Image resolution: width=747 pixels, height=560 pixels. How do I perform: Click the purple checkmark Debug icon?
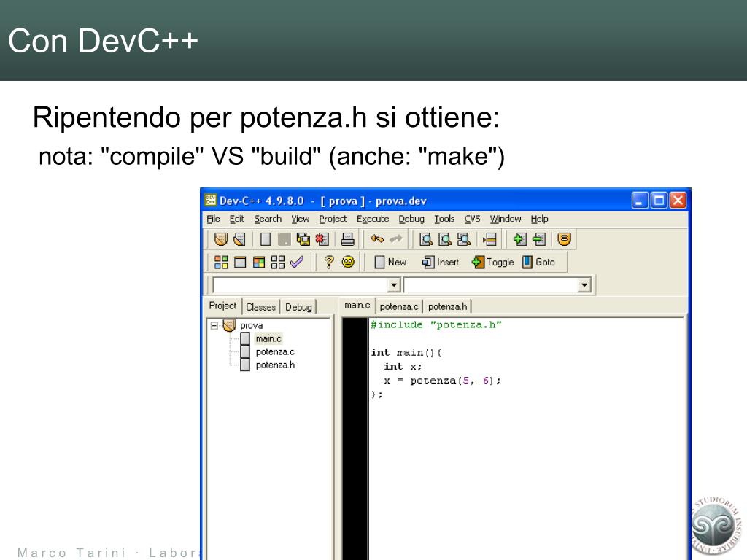[297, 262]
